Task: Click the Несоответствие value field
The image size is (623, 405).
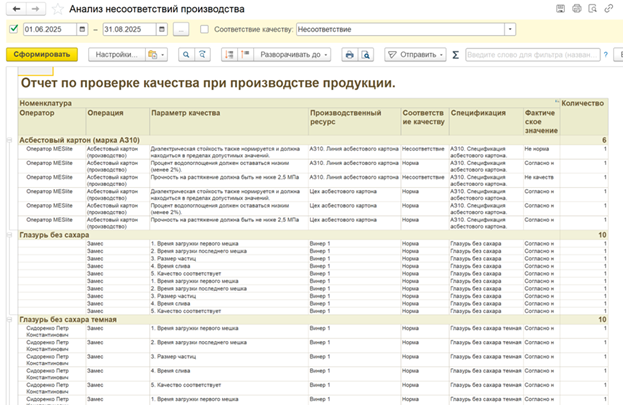Action: 400,29
